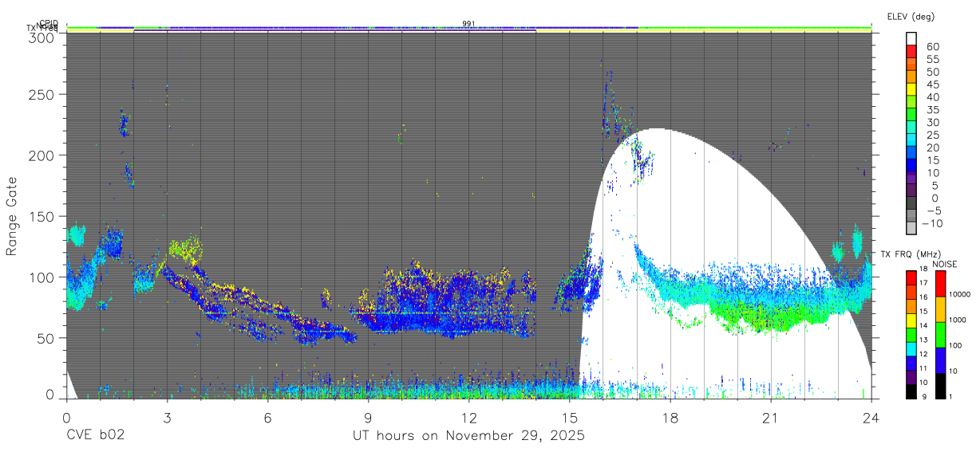This screenshot has height=452, width=980.
Task: Click the black bottom swatch of TX FRQ bar
Action: [911, 391]
